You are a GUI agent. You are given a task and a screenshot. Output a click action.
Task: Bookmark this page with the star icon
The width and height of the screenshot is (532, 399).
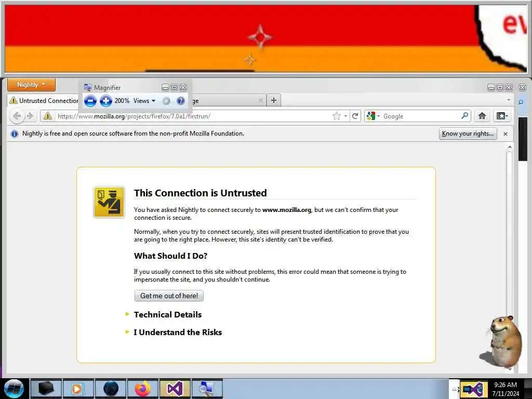coord(337,116)
